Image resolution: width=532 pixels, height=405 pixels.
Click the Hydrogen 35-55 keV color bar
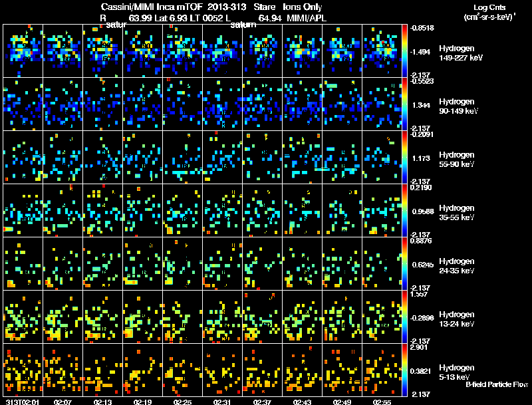(404, 211)
